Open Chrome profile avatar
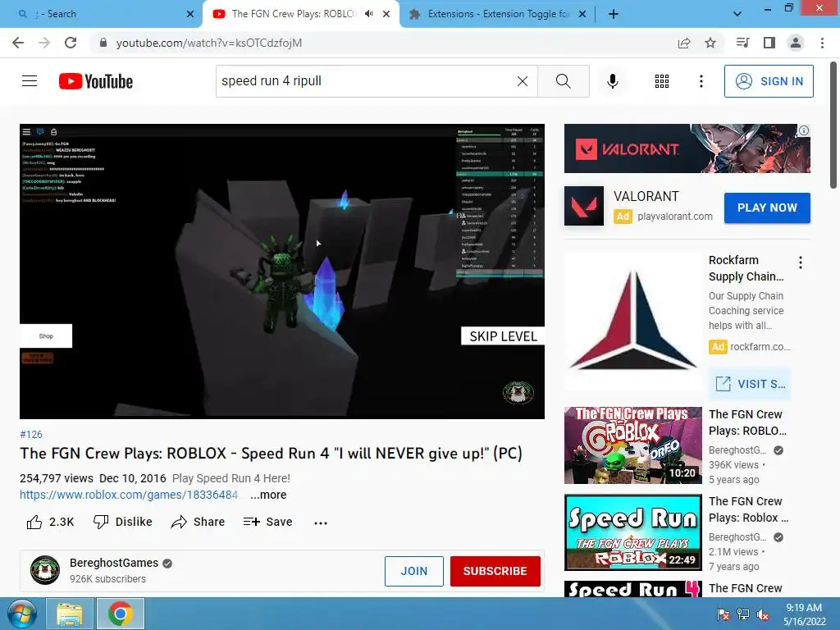The width and height of the screenshot is (840, 630). coord(796,43)
